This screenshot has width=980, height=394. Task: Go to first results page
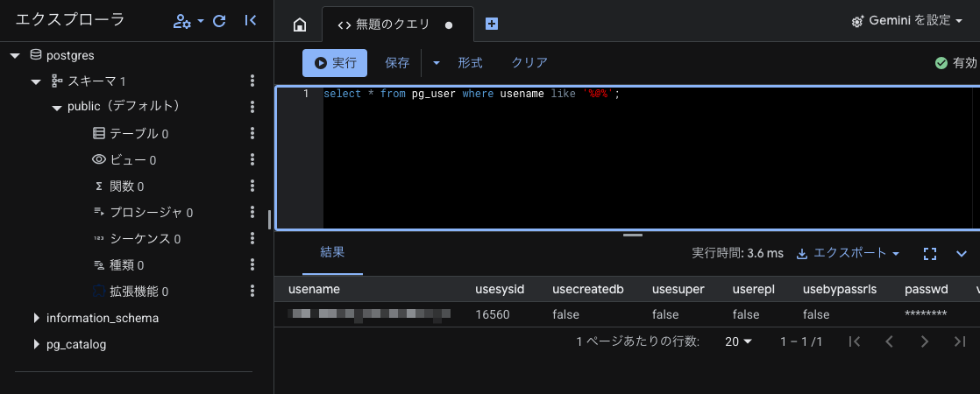tap(855, 341)
